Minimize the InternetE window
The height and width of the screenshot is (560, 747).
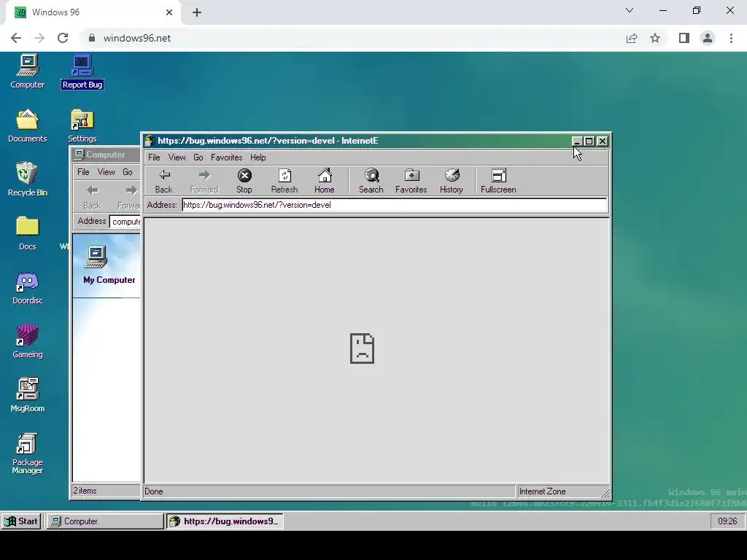576,141
